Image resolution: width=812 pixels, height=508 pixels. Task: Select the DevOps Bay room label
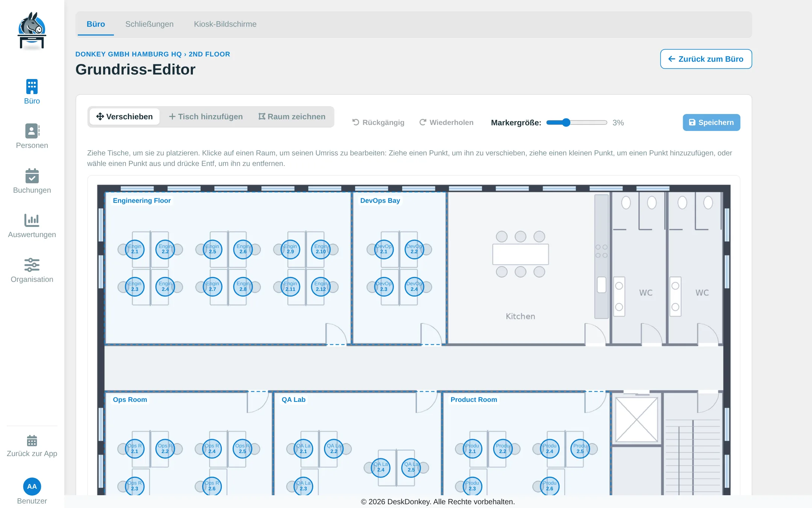380,201
